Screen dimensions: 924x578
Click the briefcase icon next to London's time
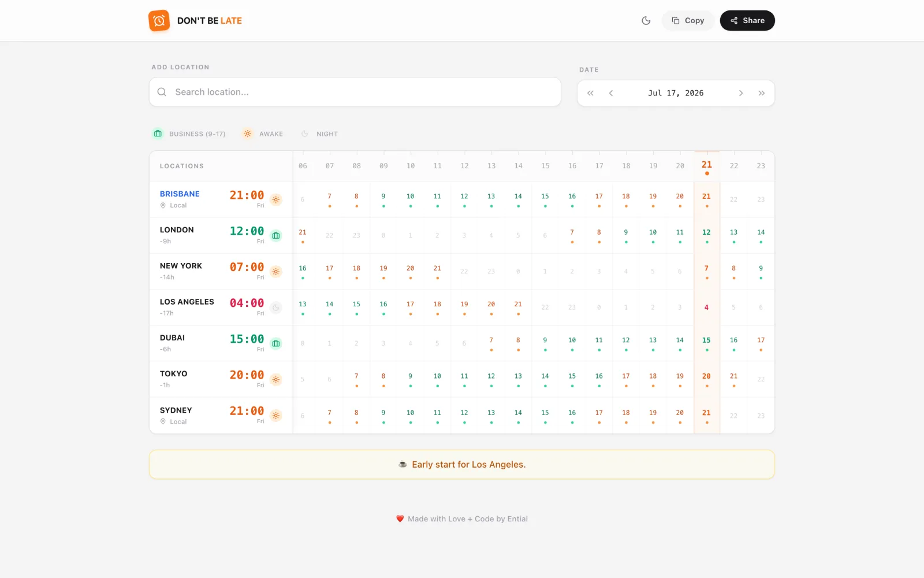click(x=276, y=235)
